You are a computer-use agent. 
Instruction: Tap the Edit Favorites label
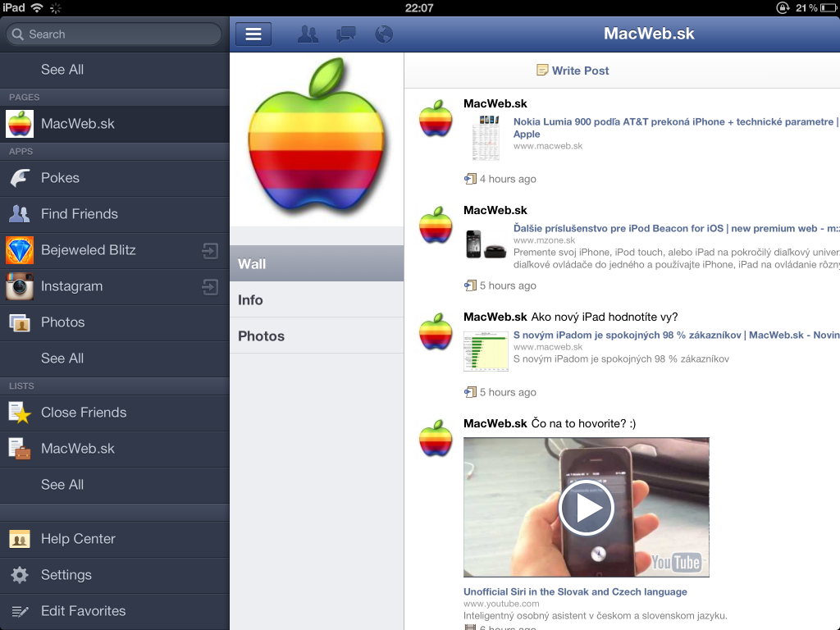[84, 610]
